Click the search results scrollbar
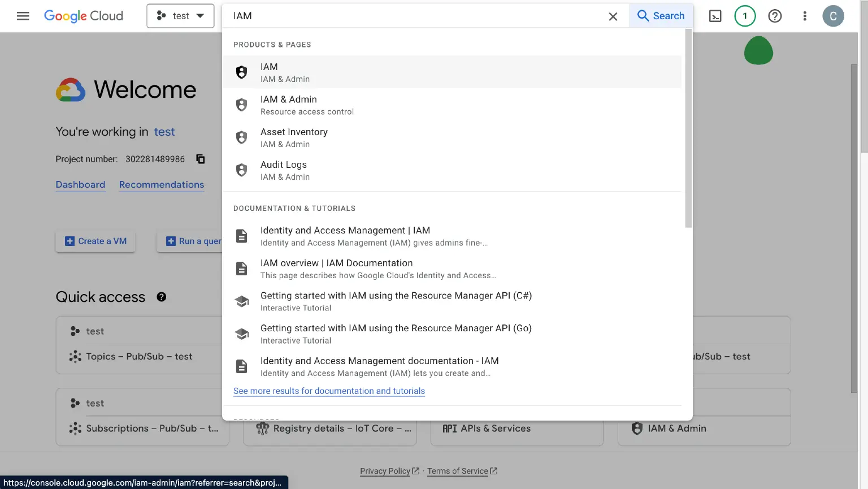 tap(688, 124)
